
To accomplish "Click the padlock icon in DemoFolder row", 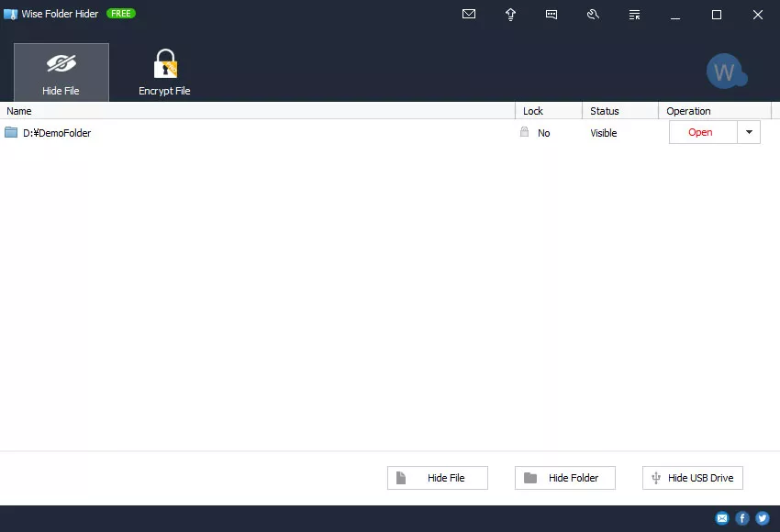I will click(524, 132).
